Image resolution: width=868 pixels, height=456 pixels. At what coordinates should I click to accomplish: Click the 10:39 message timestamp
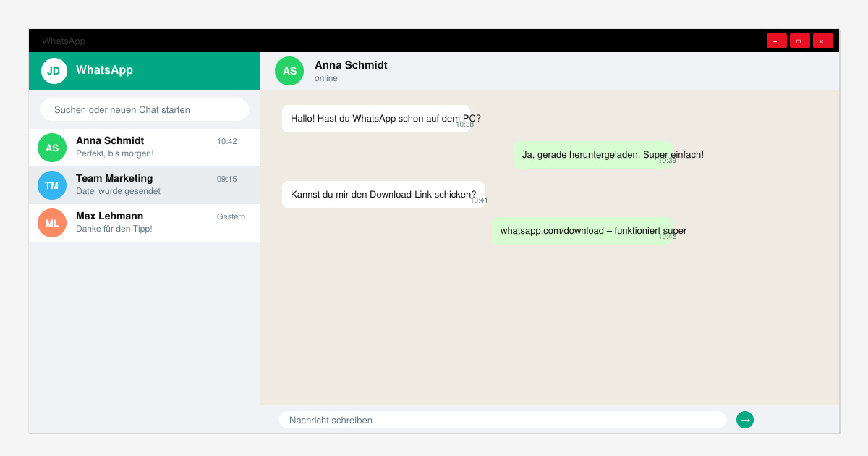[x=667, y=161]
